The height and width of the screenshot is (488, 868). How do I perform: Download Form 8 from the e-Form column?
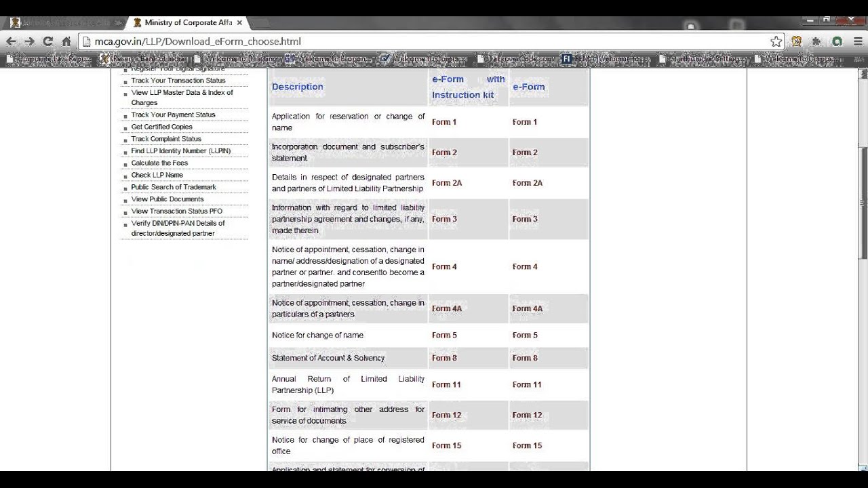coord(525,358)
